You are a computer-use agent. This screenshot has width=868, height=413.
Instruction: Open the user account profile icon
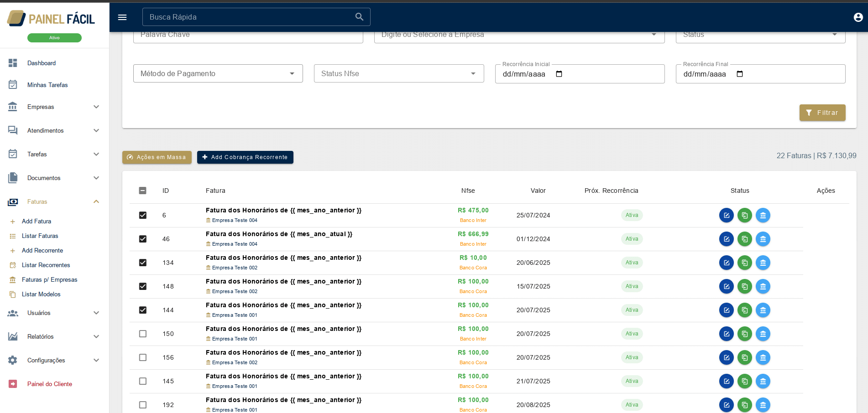click(x=858, y=17)
